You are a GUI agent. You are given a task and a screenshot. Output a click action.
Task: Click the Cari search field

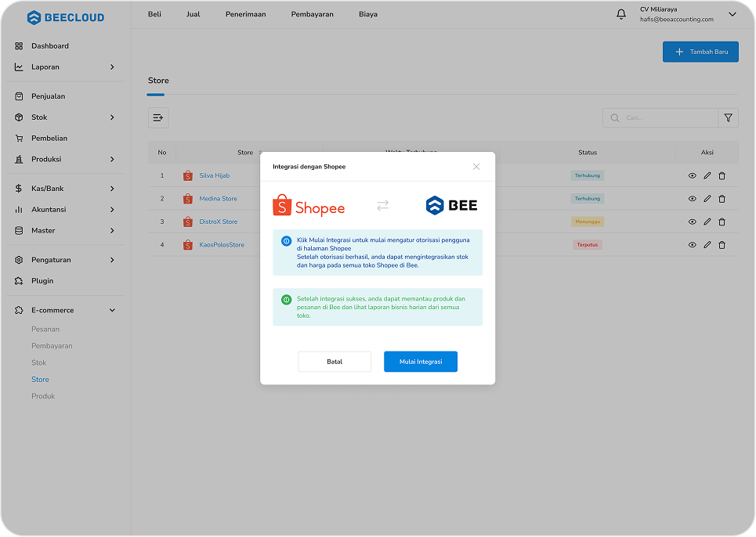pos(658,117)
